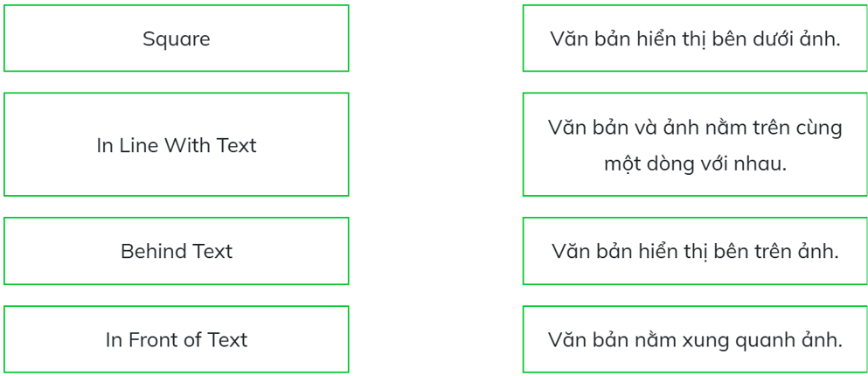Pick the last right-column matching card

[695, 339]
